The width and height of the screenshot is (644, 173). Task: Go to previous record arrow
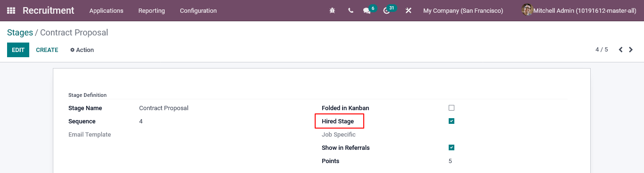(620, 50)
